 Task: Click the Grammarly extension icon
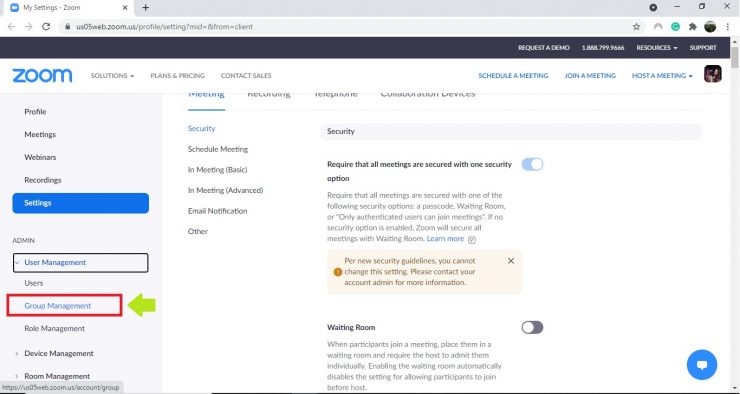(675, 26)
